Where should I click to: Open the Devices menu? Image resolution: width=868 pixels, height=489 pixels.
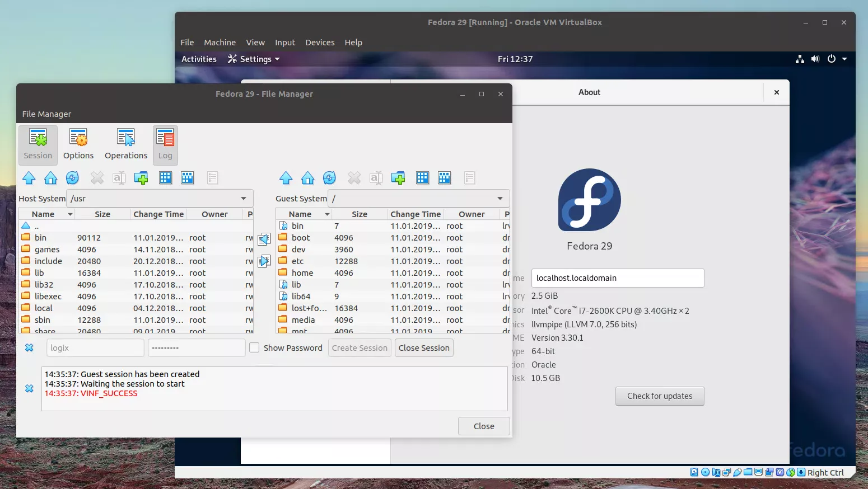point(320,43)
